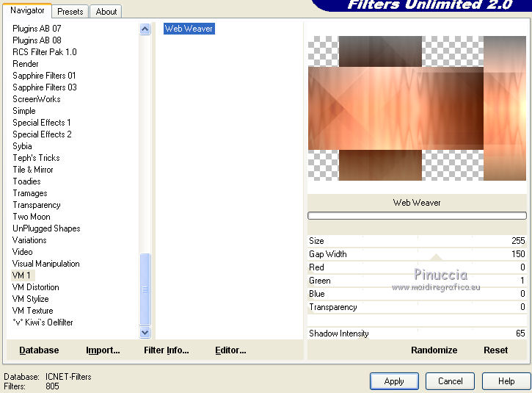Reset filter settings

496,350
